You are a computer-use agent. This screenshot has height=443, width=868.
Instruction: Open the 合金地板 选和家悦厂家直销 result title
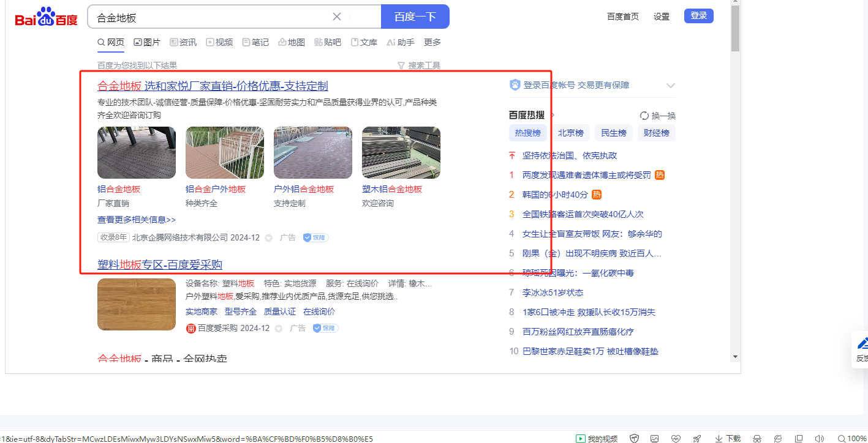[213, 86]
